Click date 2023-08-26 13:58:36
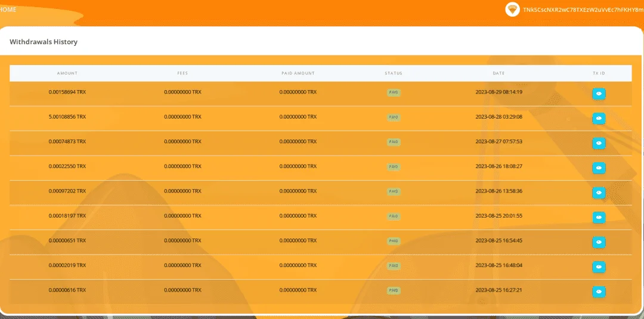 [x=499, y=191]
